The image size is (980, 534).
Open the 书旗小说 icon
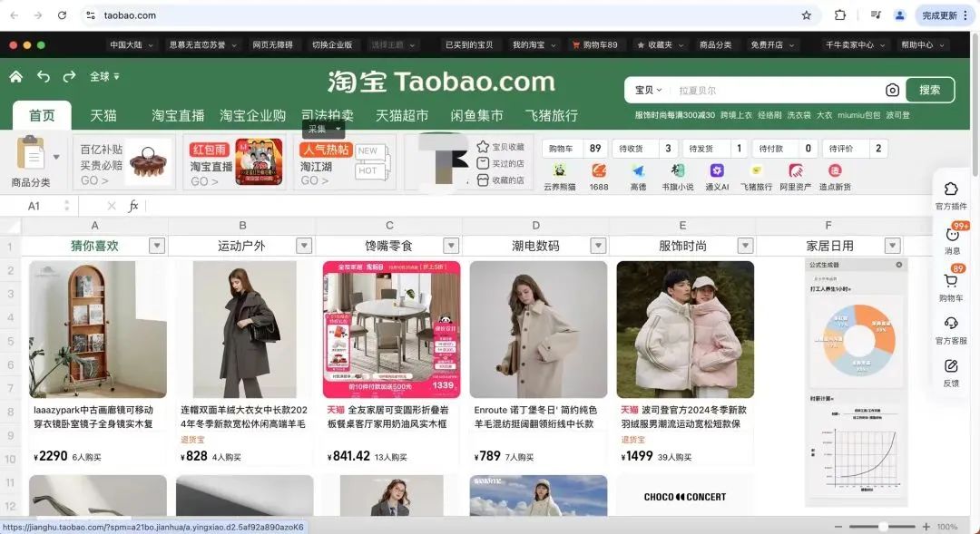(x=678, y=170)
